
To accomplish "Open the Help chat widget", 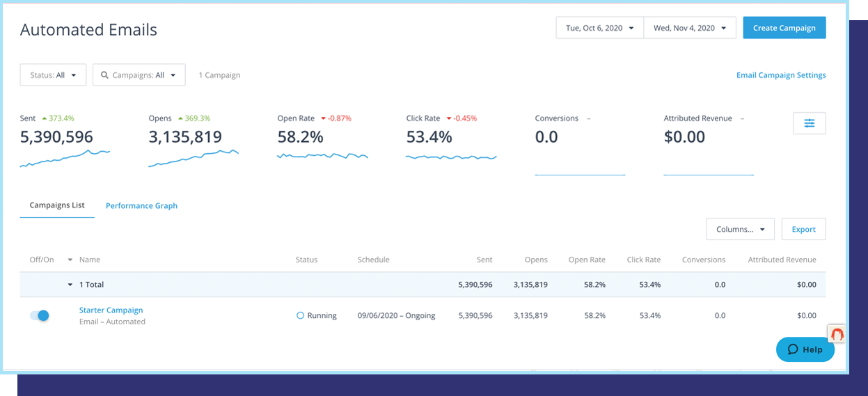I will pos(805,349).
